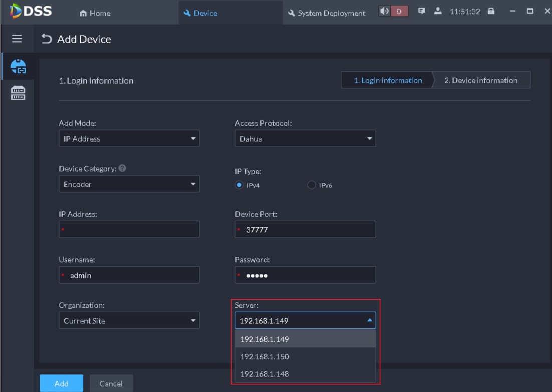Expand the Add Mode dropdown

[x=129, y=139]
